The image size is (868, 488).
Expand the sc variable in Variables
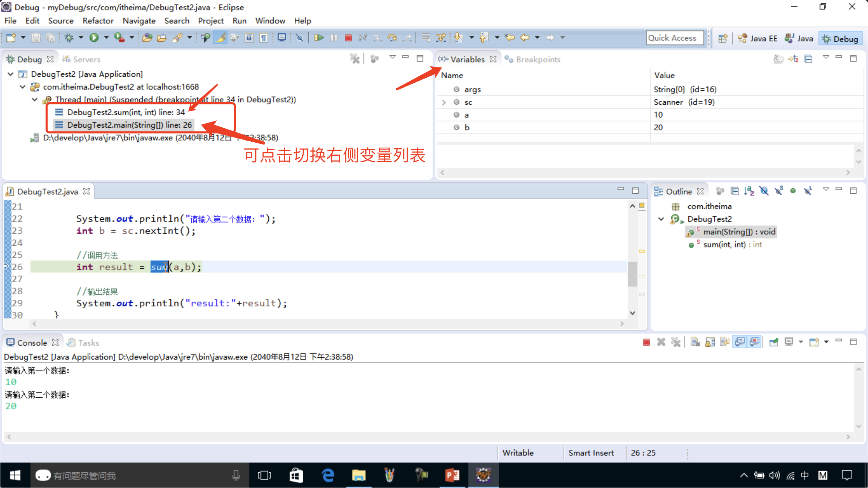(444, 102)
